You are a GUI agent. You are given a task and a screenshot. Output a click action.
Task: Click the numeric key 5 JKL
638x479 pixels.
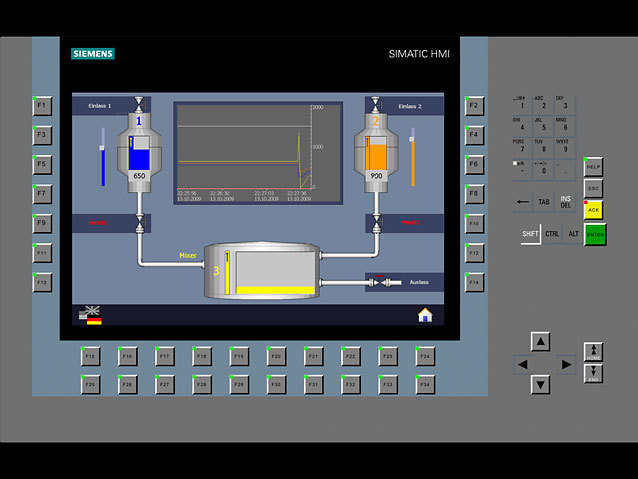click(544, 126)
